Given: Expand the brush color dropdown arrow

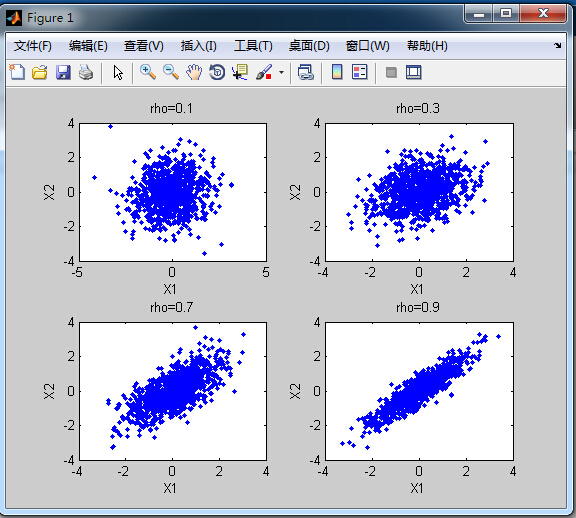Looking at the screenshot, I should point(281,72).
